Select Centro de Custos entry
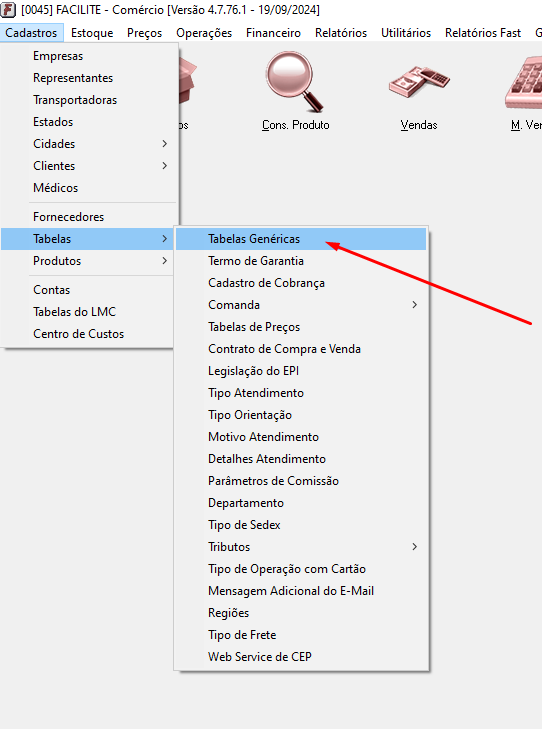 click(x=88, y=334)
